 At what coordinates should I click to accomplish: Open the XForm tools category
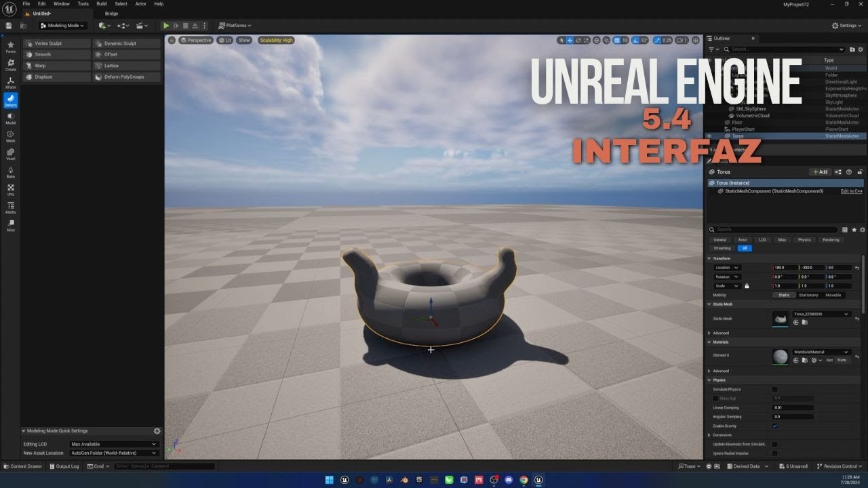[x=11, y=83]
